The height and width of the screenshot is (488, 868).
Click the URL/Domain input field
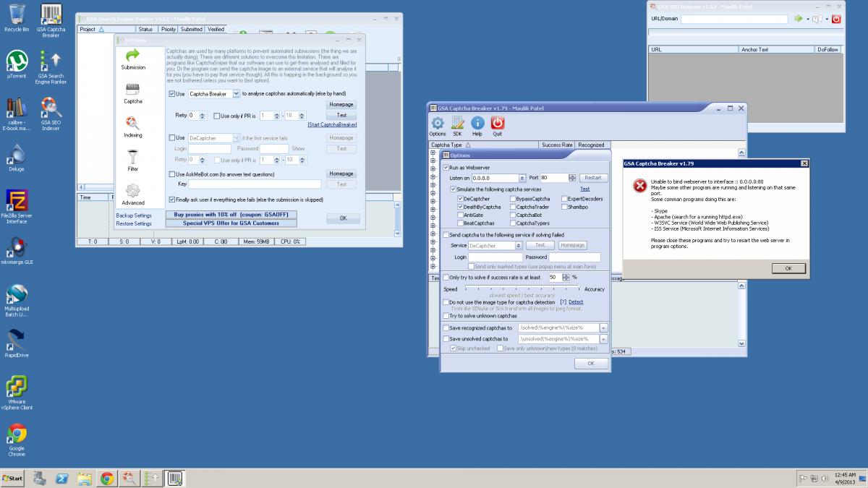click(x=733, y=19)
